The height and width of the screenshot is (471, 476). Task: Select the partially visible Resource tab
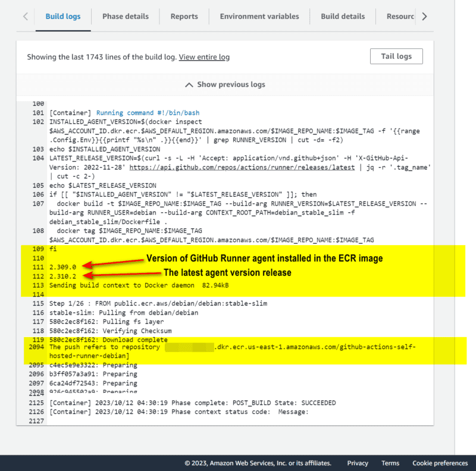pos(400,17)
